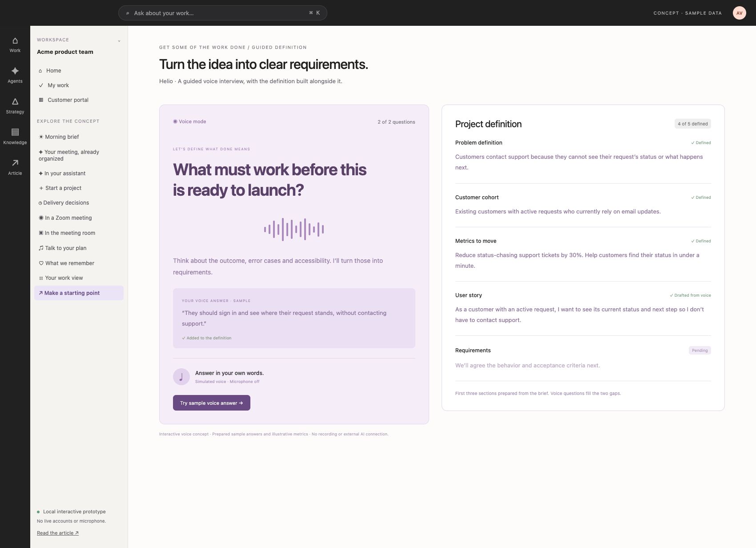The height and width of the screenshot is (548, 756).
Task: Click the 2 of 2 questions counter
Action: point(396,122)
